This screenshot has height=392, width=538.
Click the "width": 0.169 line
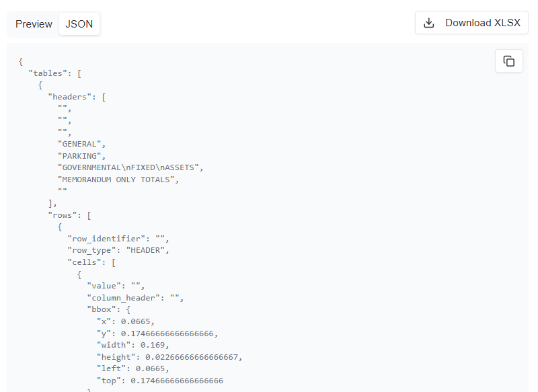coord(133,345)
